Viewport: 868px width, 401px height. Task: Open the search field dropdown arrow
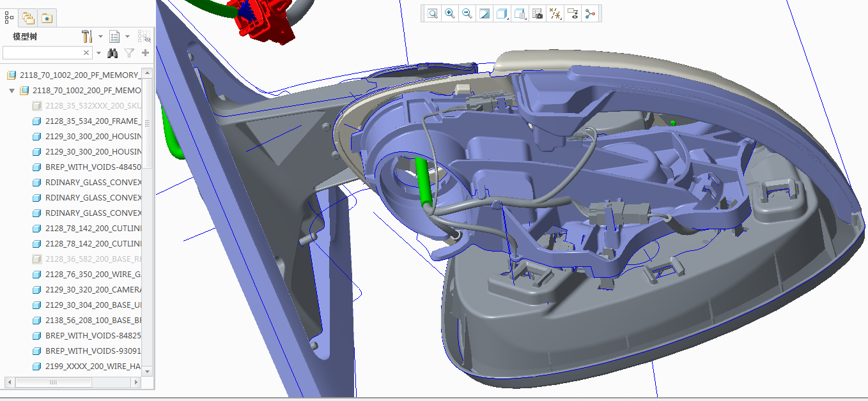click(98, 53)
